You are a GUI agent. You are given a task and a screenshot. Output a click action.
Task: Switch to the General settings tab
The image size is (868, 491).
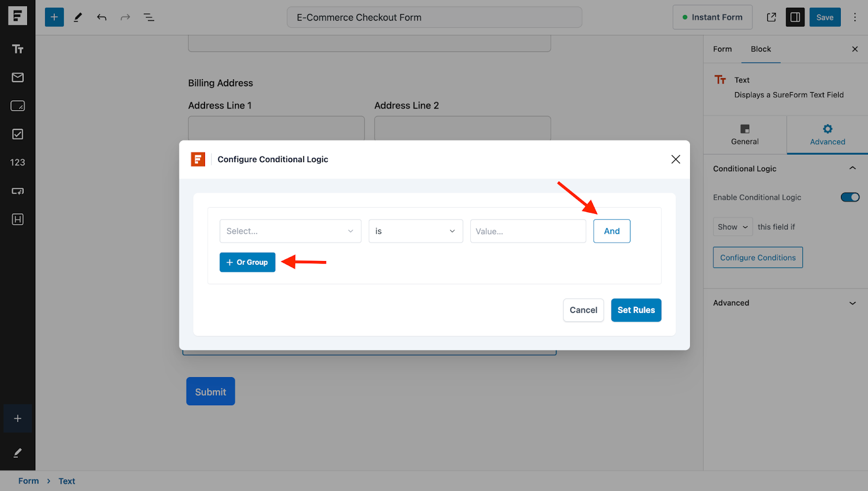click(x=744, y=135)
